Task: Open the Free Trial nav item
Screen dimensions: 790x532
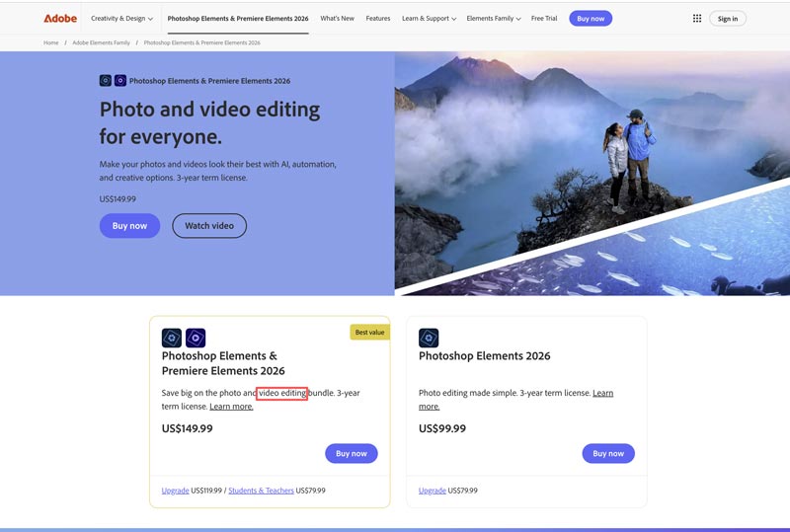Action: click(x=544, y=19)
